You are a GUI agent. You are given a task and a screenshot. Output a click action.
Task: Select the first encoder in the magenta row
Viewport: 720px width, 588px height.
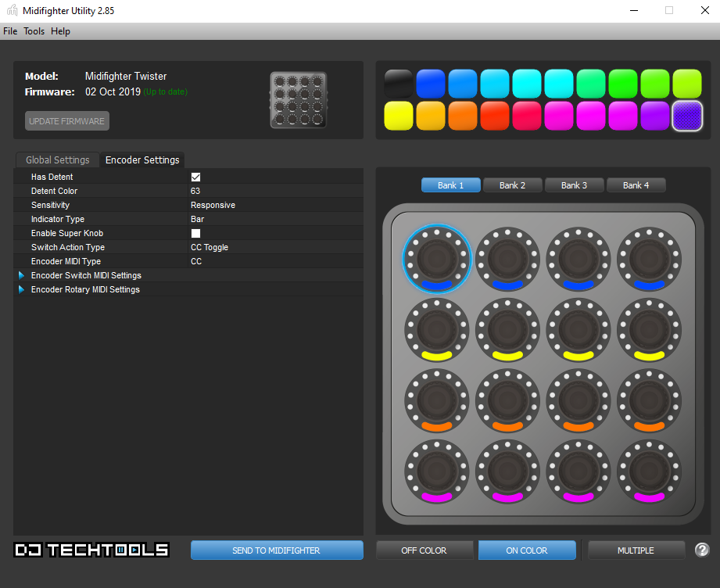point(437,471)
